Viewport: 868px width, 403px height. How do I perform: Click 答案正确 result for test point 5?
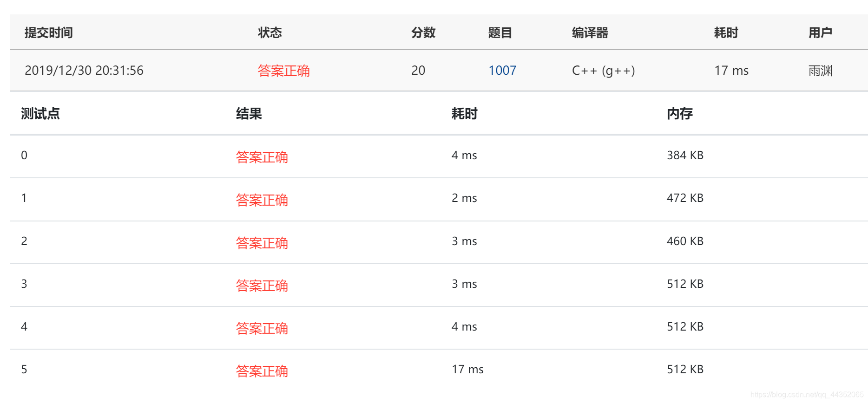[262, 371]
